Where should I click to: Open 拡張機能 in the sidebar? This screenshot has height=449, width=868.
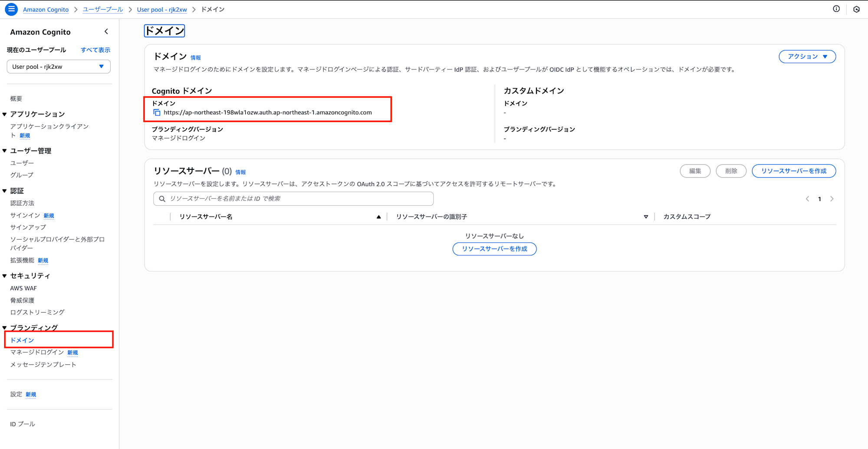22,260
